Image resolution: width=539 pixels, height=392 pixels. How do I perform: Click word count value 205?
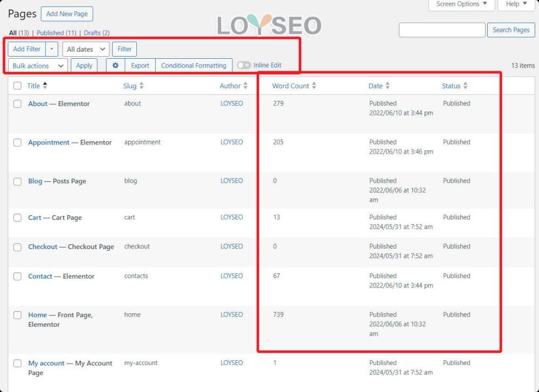coord(279,142)
